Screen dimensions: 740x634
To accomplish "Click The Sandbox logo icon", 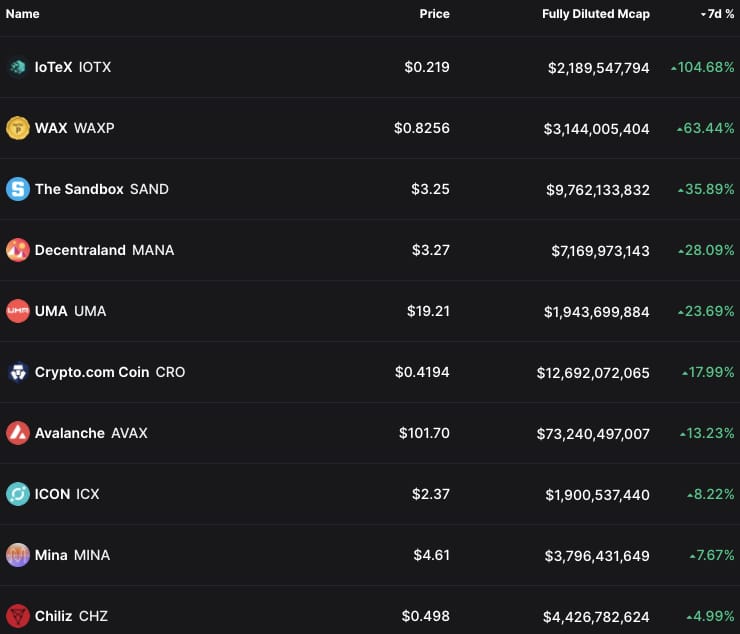I will point(17,189).
